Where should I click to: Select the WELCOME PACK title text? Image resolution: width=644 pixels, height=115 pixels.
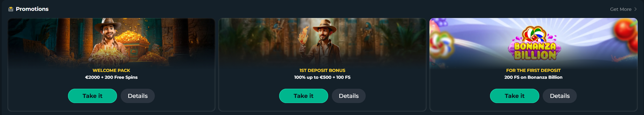point(111,70)
